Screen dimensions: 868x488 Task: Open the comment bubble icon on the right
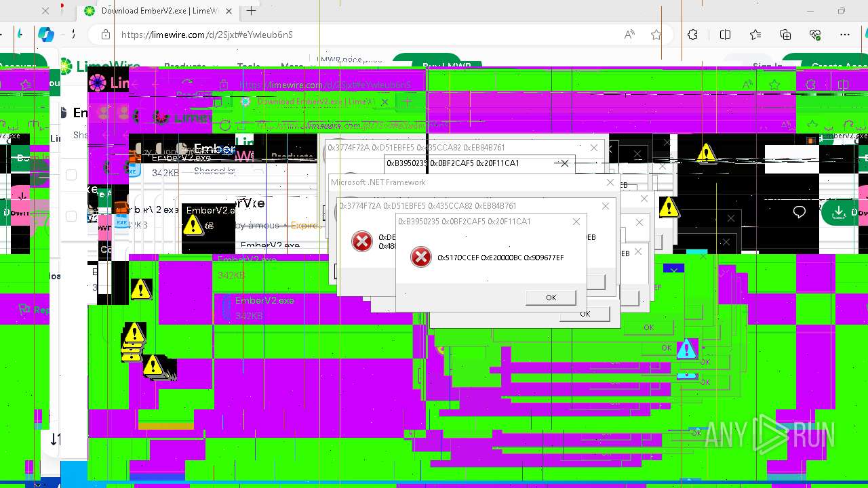[800, 213]
